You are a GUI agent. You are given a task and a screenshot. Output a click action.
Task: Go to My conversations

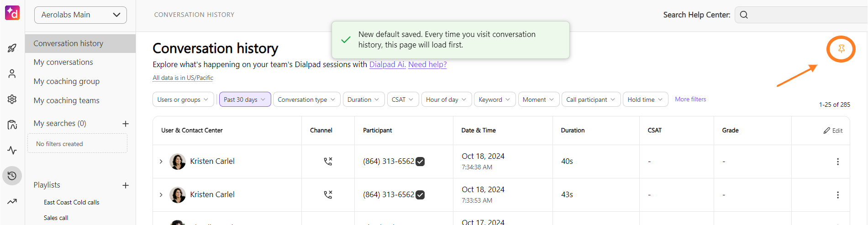(x=63, y=62)
